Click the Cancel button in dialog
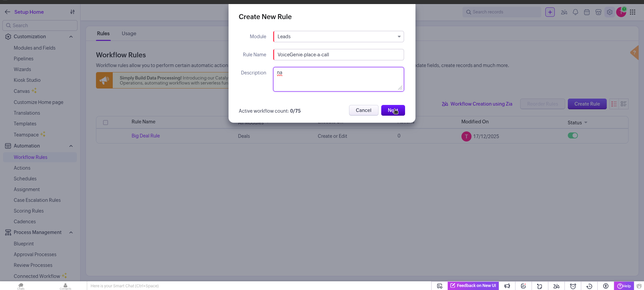Image resolution: width=644 pixels, height=290 pixels. pyautogui.click(x=363, y=110)
